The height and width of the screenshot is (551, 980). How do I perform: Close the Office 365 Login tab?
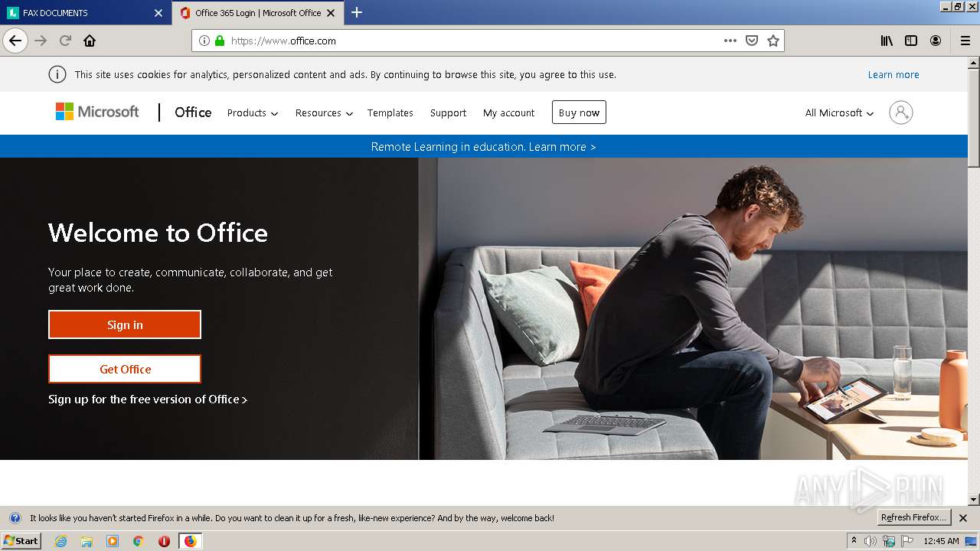click(x=331, y=13)
